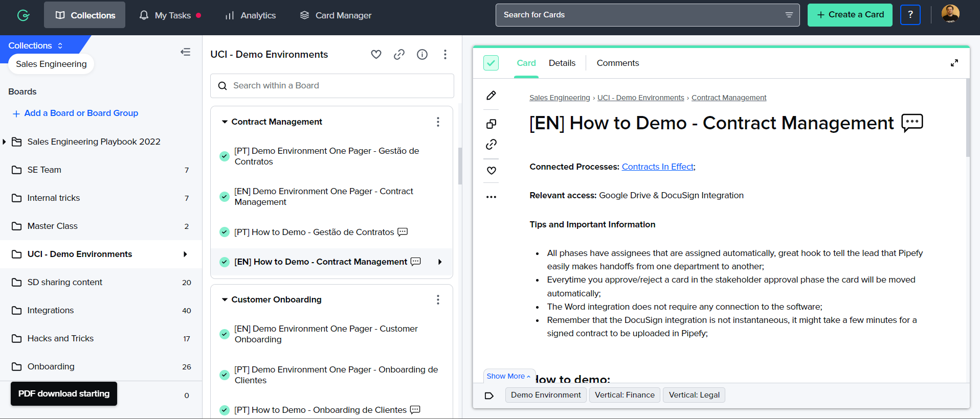This screenshot has height=419, width=980.
Task: Click the card content vertical scrollbar
Action: [968, 118]
